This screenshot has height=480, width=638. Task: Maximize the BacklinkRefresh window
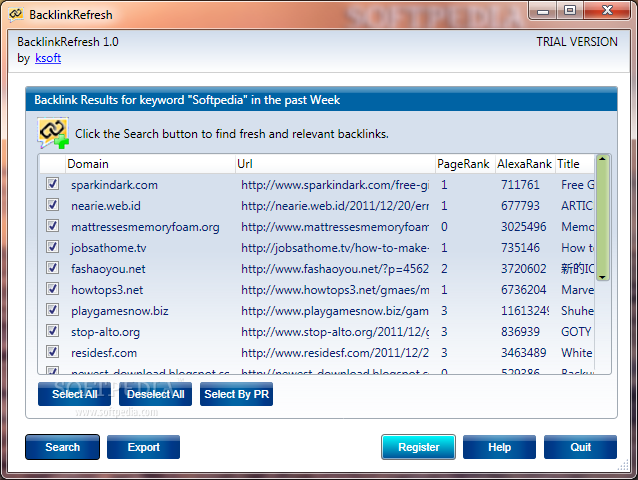pyautogui.click(x=570, y=11)
